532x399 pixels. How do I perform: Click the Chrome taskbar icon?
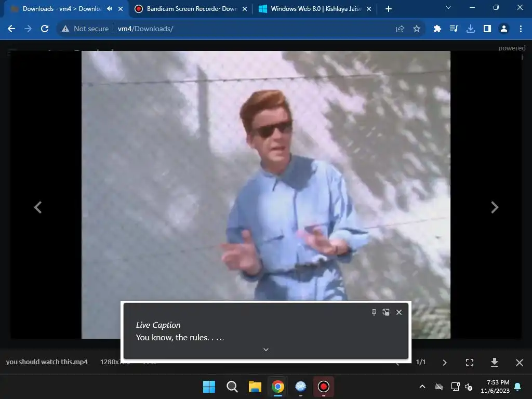278,387
